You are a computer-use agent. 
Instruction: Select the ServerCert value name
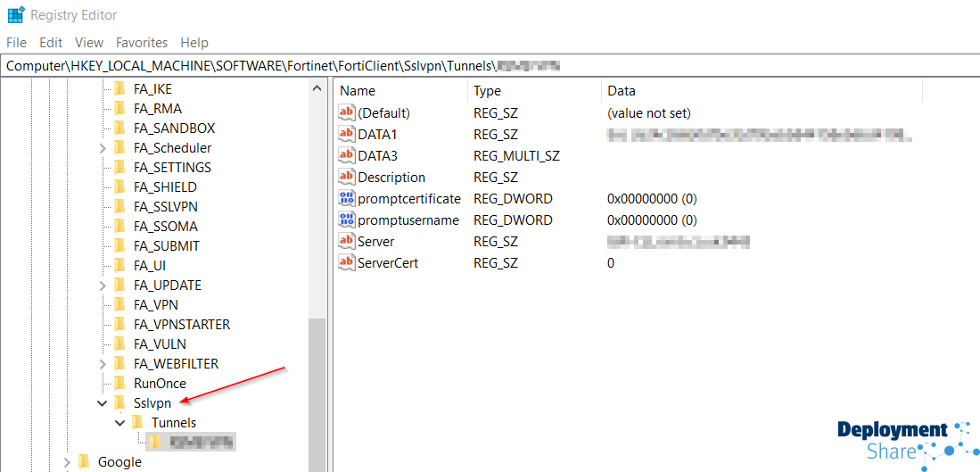(x=388, y=263)
